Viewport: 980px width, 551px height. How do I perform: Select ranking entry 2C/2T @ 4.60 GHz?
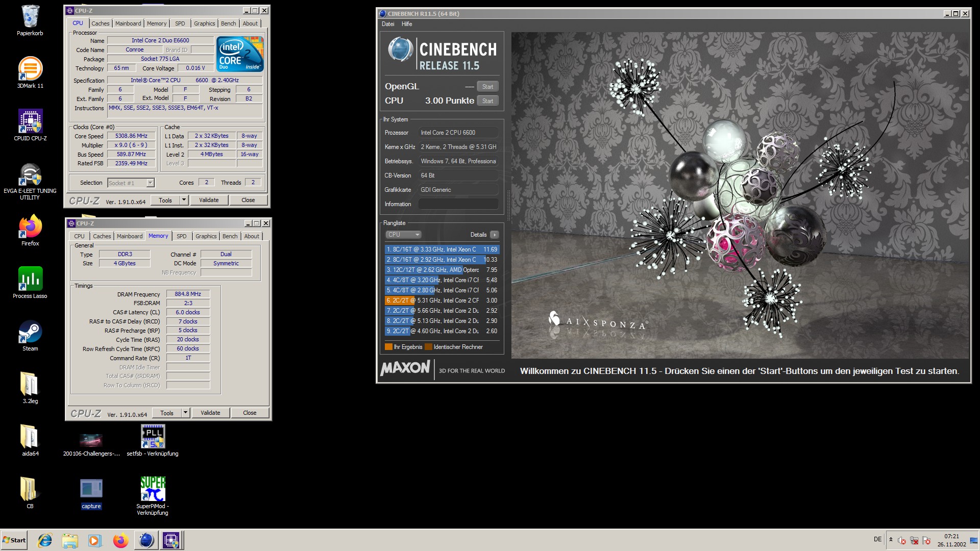tap(442, 331)
